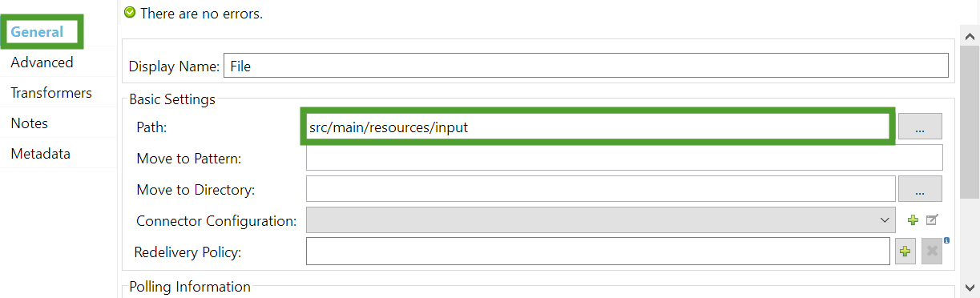
Task: Browse for Path using the ellipsis button
Action: tap(920, 127)
